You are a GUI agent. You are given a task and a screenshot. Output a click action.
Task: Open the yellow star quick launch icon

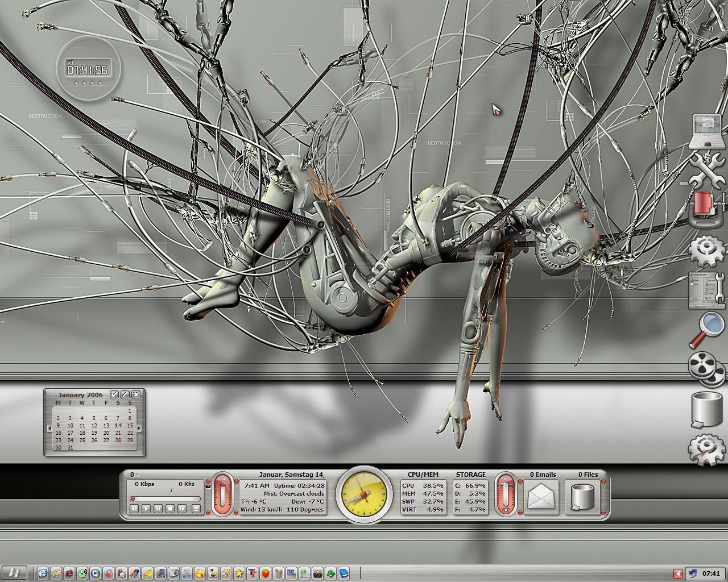click(239, 573)
